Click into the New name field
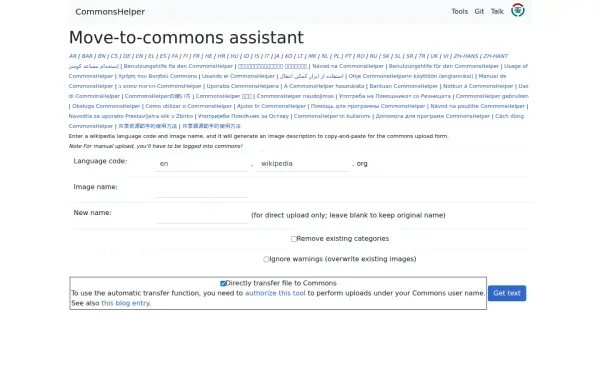Screen dimensions: 600x375 click(202, 215)
